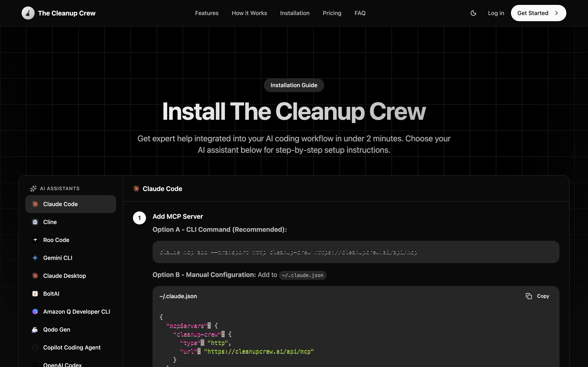Select the Roo Code icon
588x367 pixels.
pyautogui.click(x=35, y=240)
